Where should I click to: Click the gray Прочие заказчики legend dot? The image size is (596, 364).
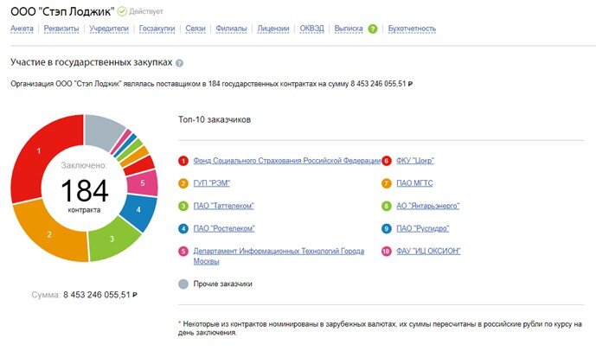183,284
